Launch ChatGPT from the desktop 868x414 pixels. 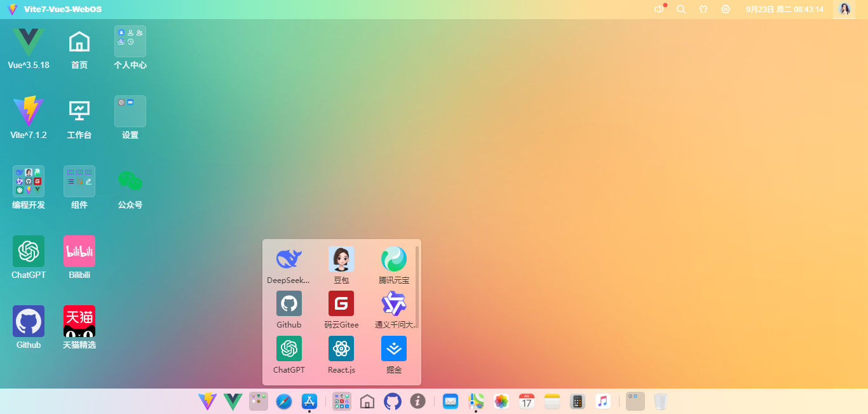pyautogui.click(x=29, y=251)
